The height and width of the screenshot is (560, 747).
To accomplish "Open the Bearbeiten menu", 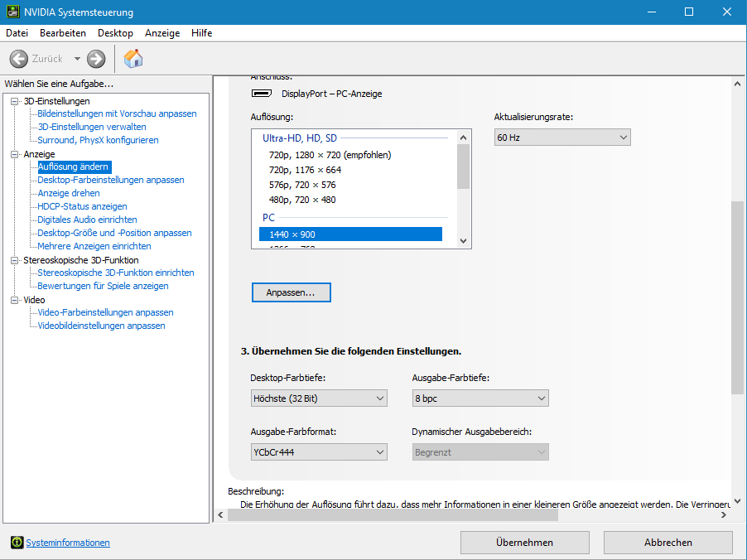I will (x=63, y=33).
